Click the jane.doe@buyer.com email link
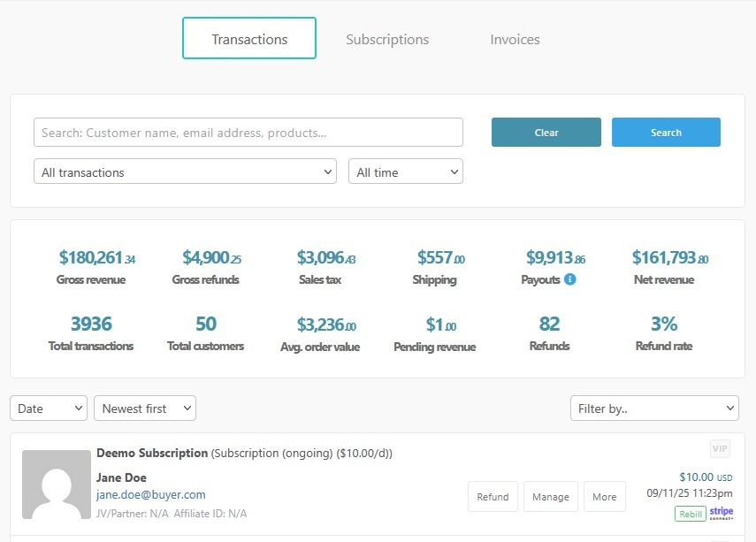 click(x=151, y=495)
